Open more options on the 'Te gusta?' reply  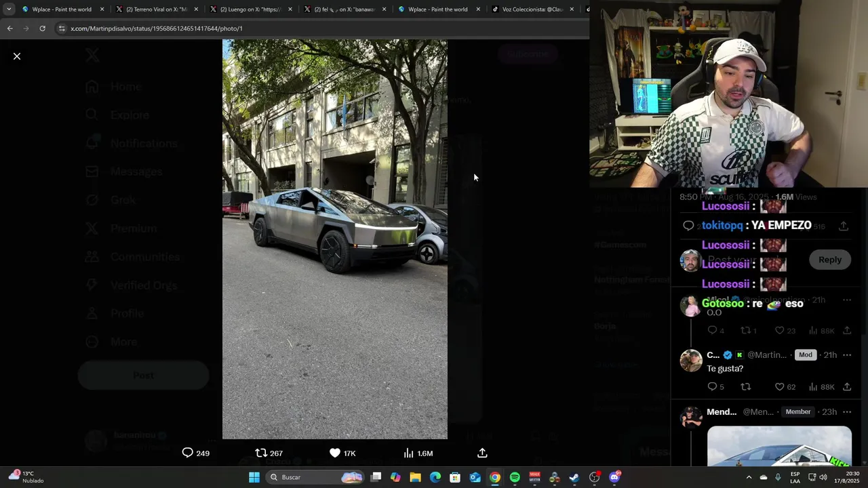847,355
